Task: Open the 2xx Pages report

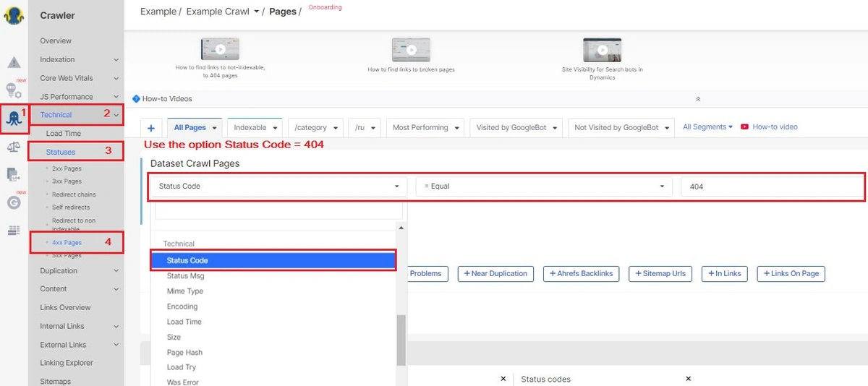Action: coord(67,168)
